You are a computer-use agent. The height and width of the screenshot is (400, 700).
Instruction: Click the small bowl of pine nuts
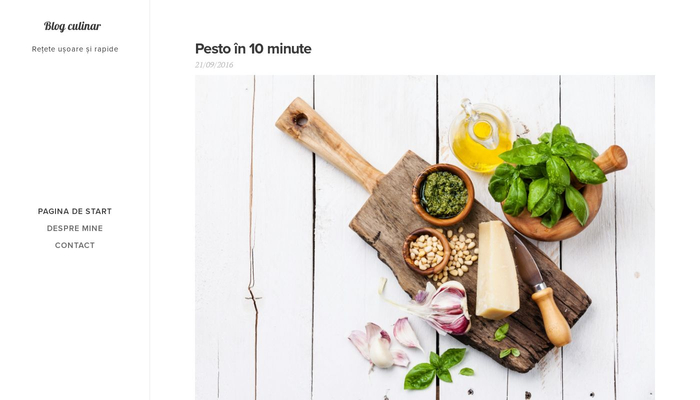pos(426,251)
